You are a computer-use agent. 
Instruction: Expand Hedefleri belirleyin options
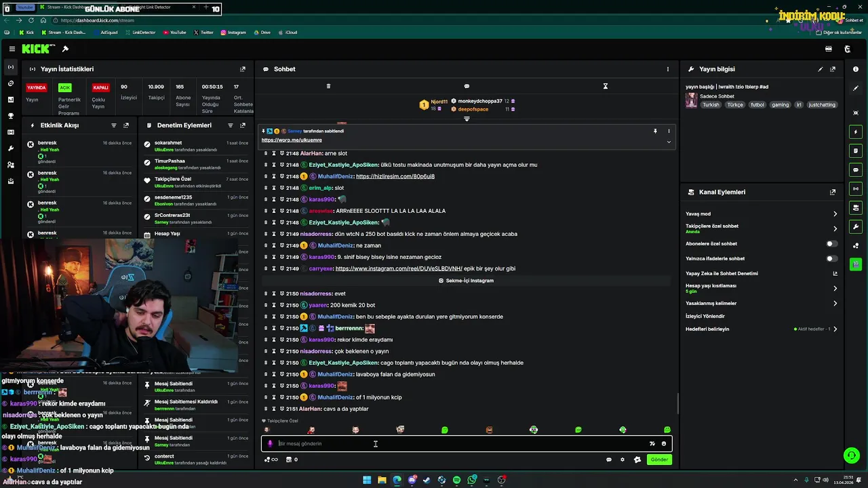pyautogui.click(x=835, y=329)
